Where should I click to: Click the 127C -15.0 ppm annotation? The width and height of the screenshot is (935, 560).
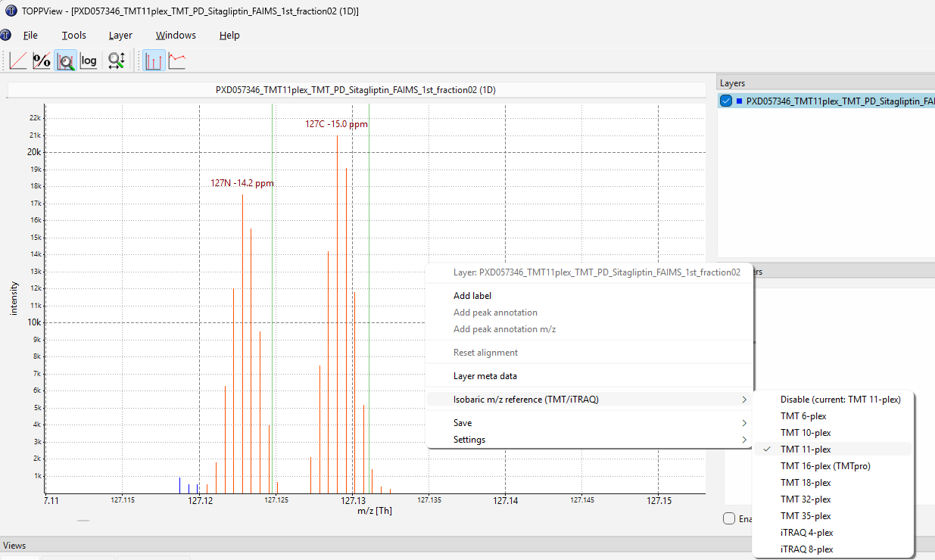tap(337, 124)
